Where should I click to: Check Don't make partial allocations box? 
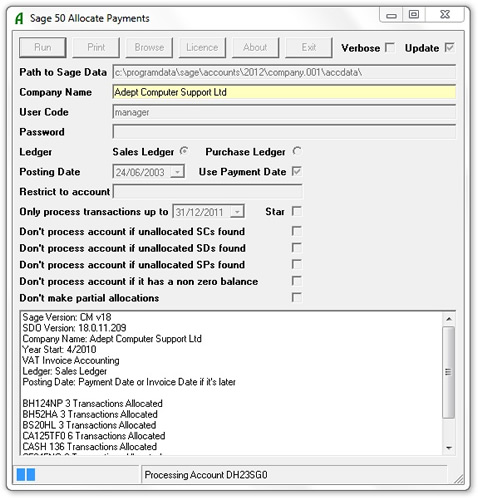click(x=296, y=297)
